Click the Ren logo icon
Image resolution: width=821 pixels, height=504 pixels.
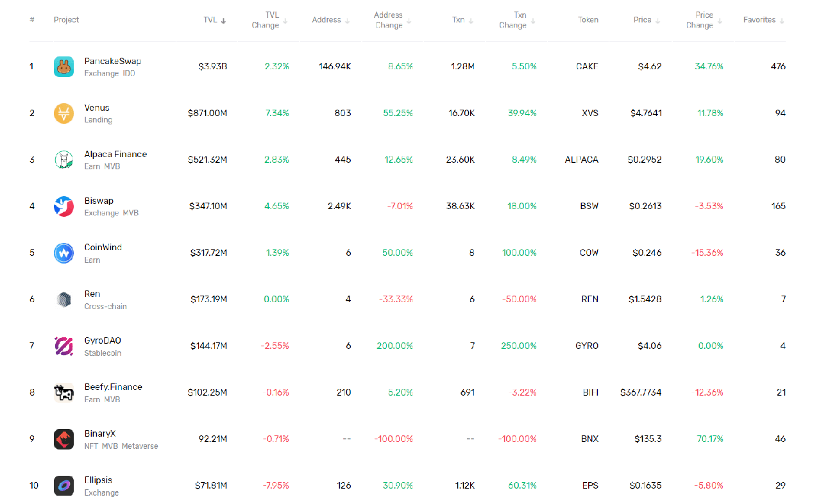(63, 299)
